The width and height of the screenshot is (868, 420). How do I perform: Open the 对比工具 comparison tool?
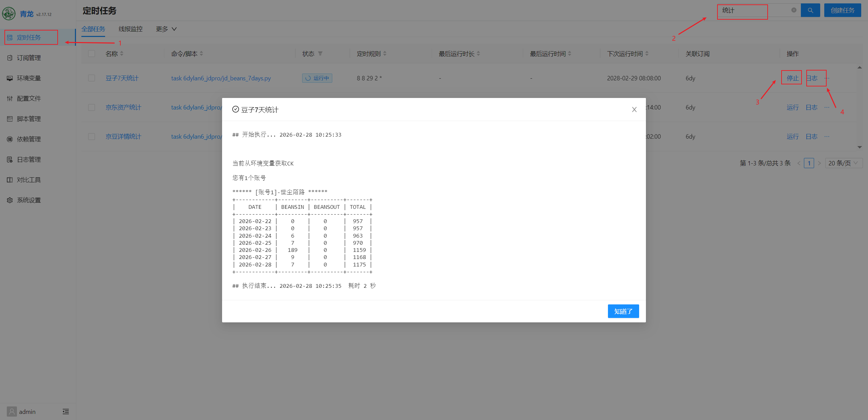tap(29, 179)
